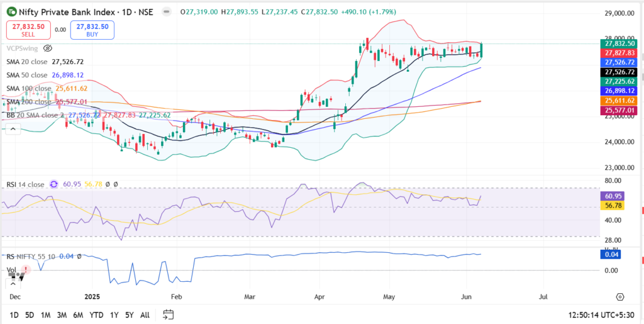Click the 0.00 spread between SELL and BUY

pyautogui.click(x=60, y=30)
